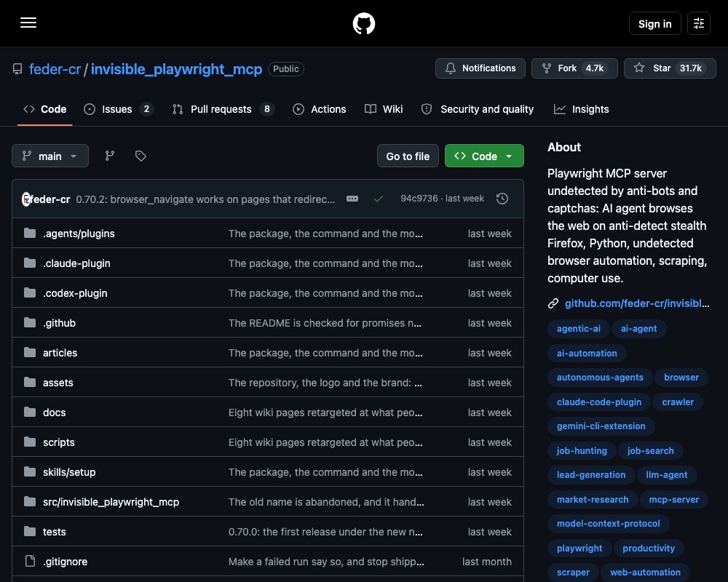Image resolution: width=728 pixels, height=582 pixels.
Task: Open the invisible_playwright_mcp repository link
Action: coord(176,69)
